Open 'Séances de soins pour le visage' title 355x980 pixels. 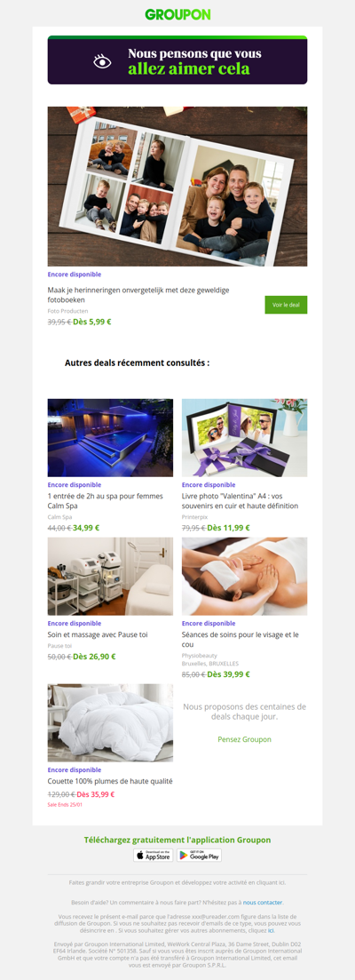tap(241, 640)
